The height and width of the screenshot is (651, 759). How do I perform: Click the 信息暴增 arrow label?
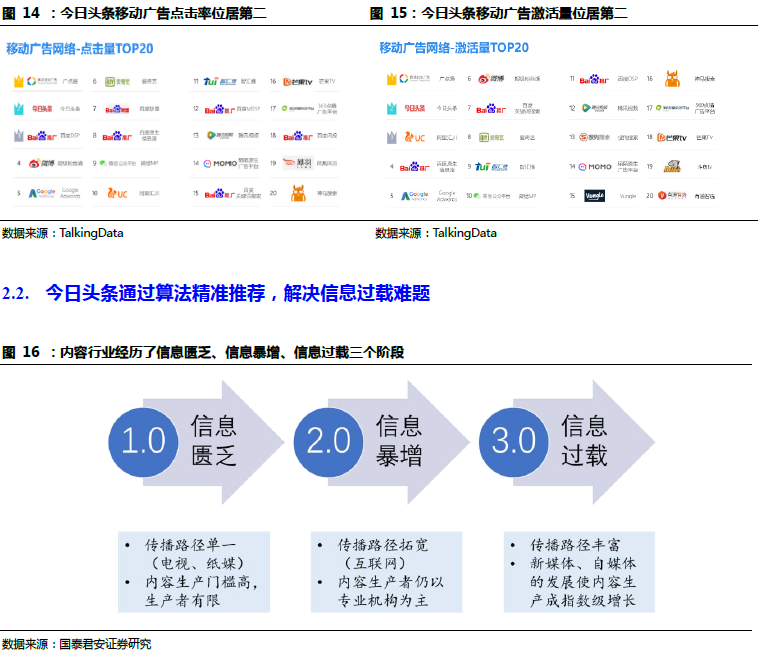[399, 440]
